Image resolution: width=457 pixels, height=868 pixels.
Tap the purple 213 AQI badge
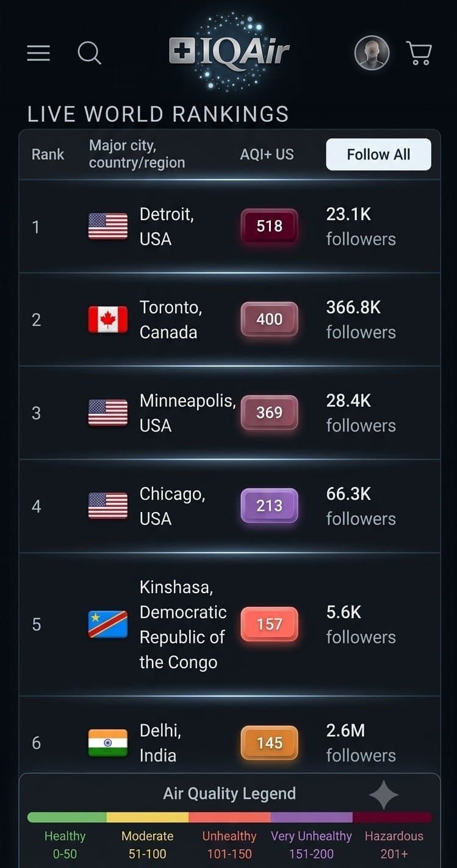[x=269, y=505]
